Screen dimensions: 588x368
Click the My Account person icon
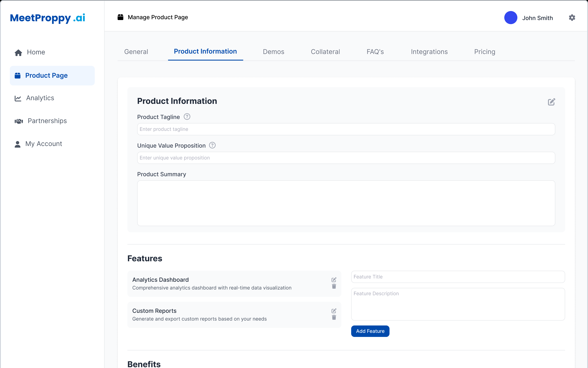coord(18,144)
